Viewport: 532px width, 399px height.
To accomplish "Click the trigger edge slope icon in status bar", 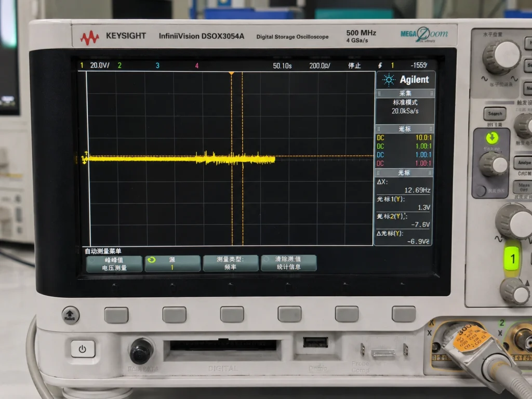I will coord(380,65).
